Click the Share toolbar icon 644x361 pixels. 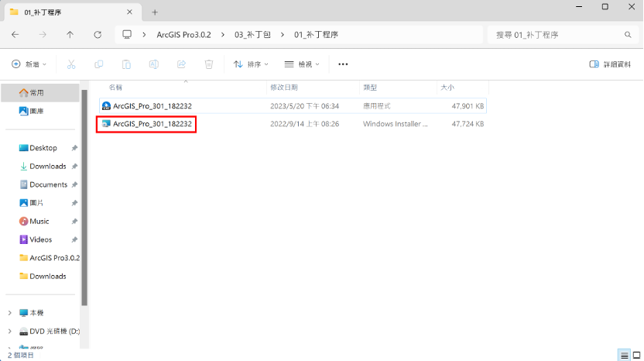[181, 64]
